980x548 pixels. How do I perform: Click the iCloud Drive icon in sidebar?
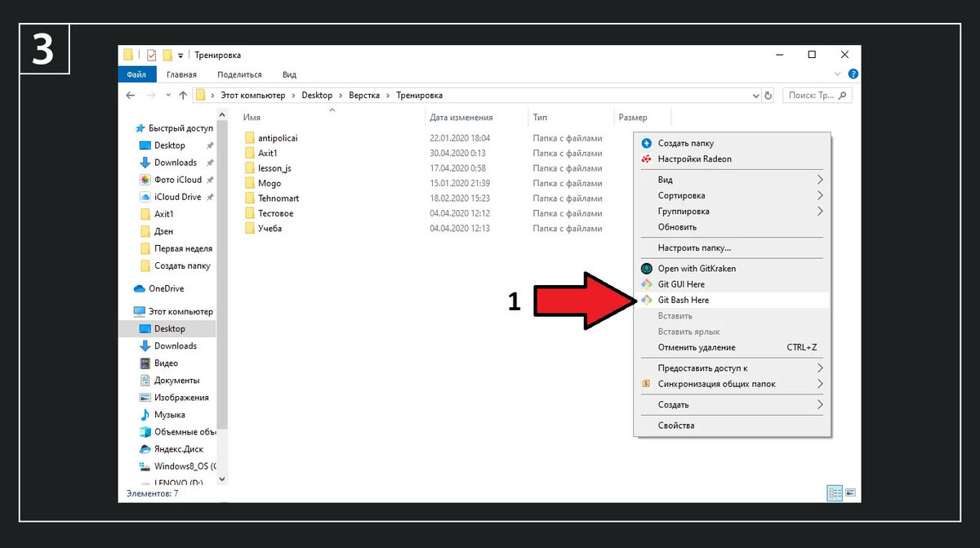(145, 197)
